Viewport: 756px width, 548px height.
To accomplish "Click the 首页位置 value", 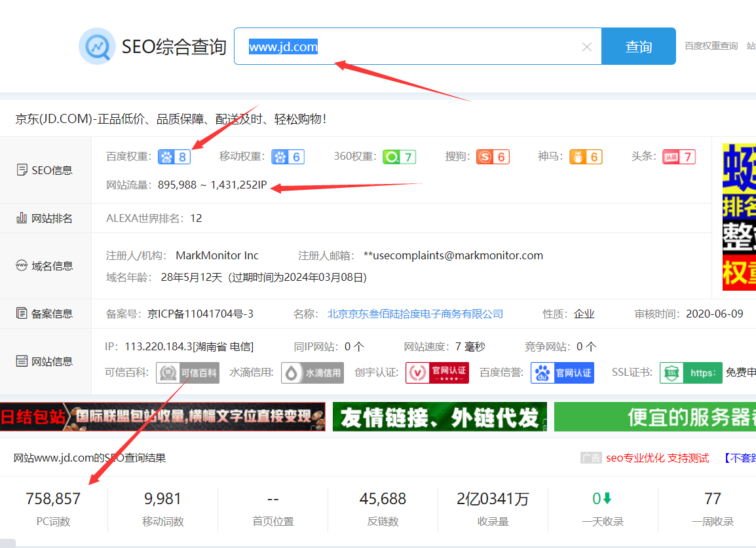I will [273, 499].
